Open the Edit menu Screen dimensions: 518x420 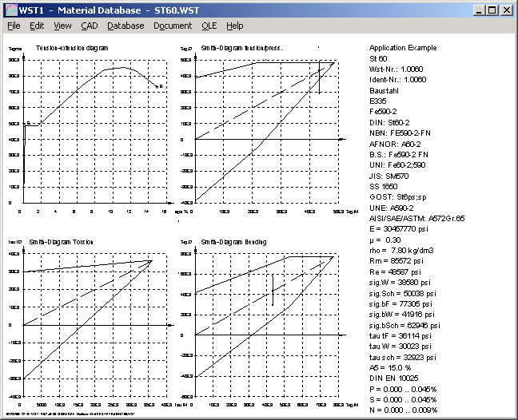tap(37, 26)
